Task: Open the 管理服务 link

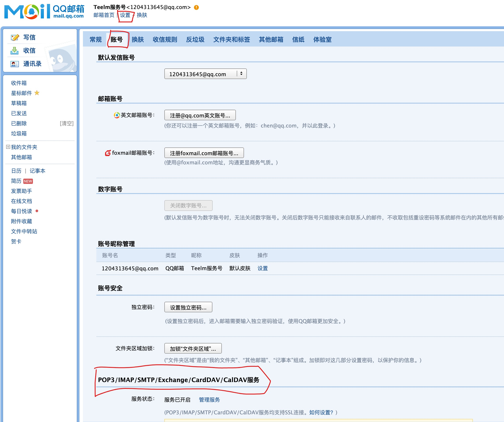Action: 209,400
